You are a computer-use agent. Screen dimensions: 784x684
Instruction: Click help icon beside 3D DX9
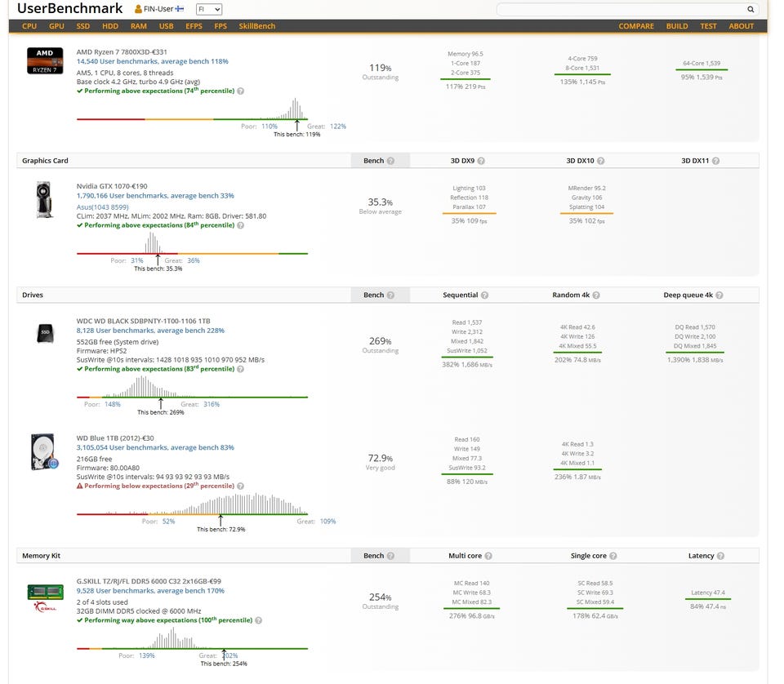pos(481,161)
